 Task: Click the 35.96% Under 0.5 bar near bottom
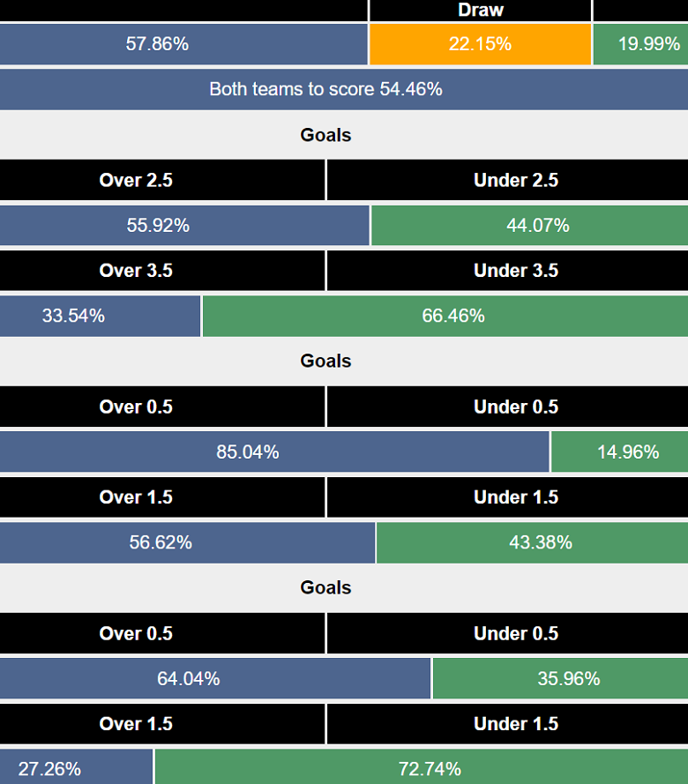click(559, 678)
